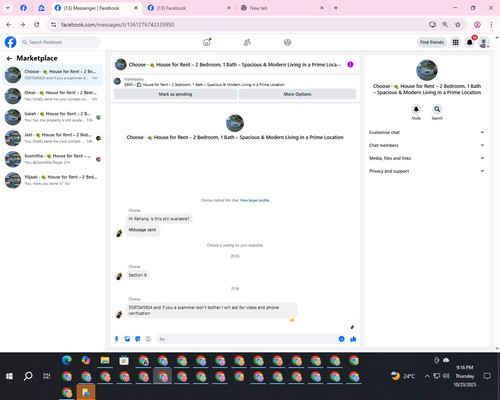This screenshot has height=400, width=500.
Task: Open the View buyer profile link
Action: point(255,200)
